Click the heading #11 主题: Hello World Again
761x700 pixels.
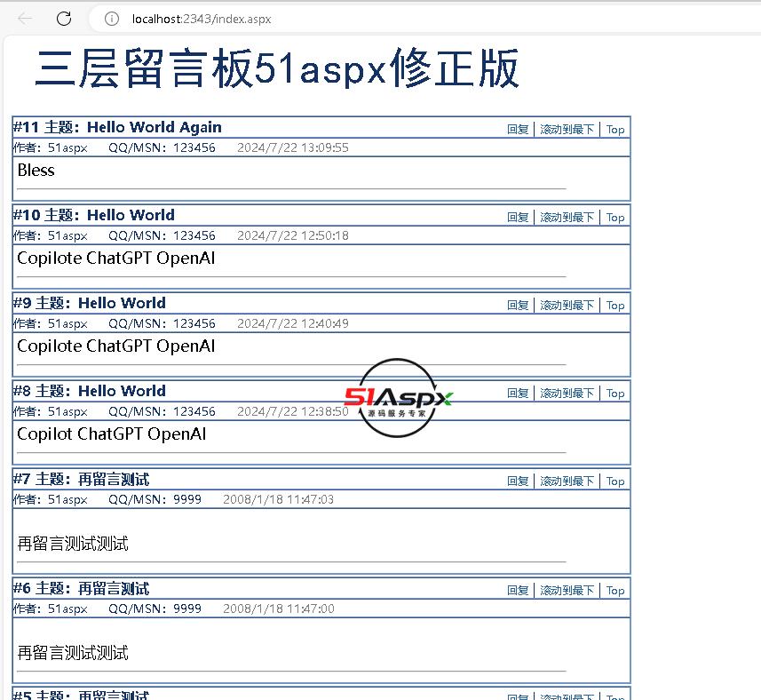pos(117,127)
